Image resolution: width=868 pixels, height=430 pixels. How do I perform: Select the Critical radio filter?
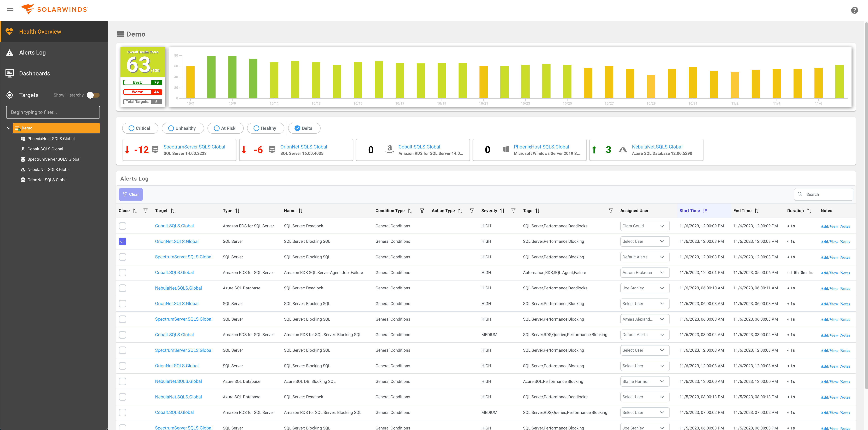[x=131, y=128]
